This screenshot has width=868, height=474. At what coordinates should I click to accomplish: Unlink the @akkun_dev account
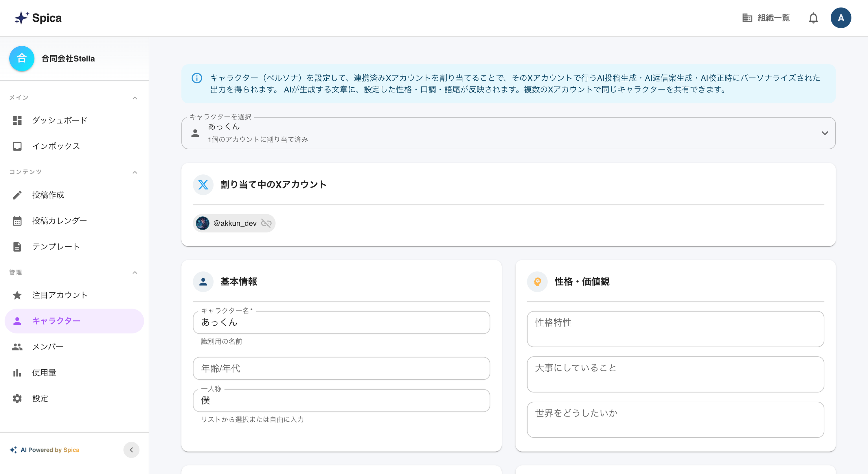[266, 223]
